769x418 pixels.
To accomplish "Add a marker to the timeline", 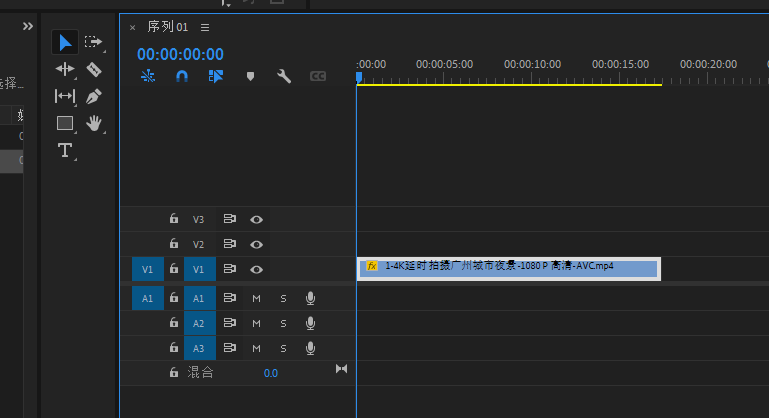I will (x=250, y=76).
